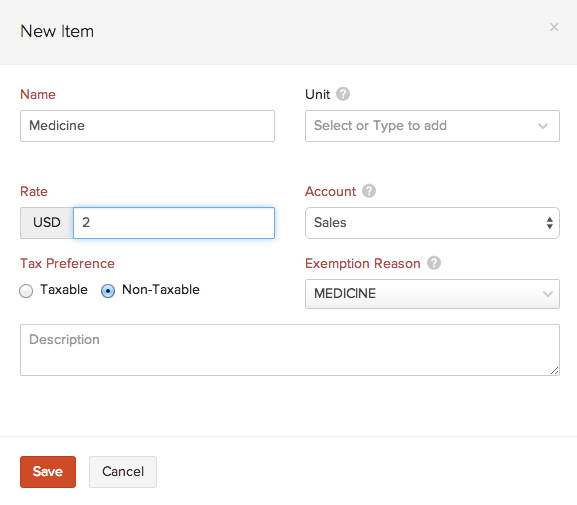Select the Taxable radio button
Image resolution: width=577 pixels, height=505 pixels.
coord(26,291)
